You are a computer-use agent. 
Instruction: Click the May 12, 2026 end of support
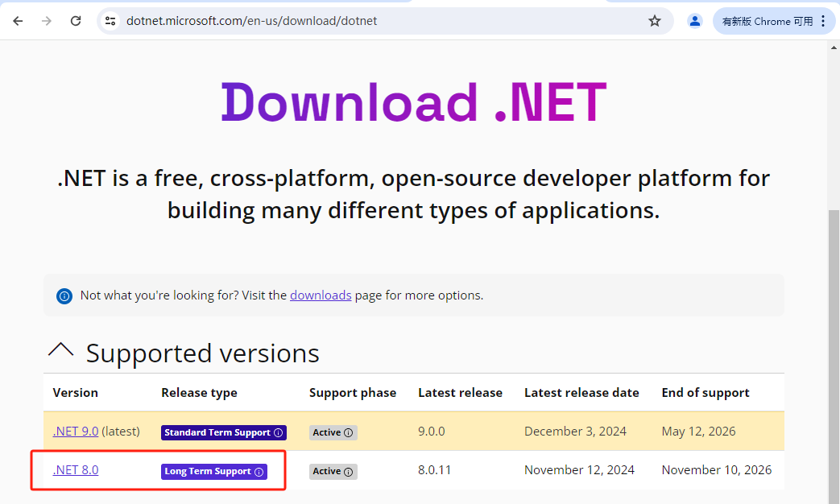698,432
